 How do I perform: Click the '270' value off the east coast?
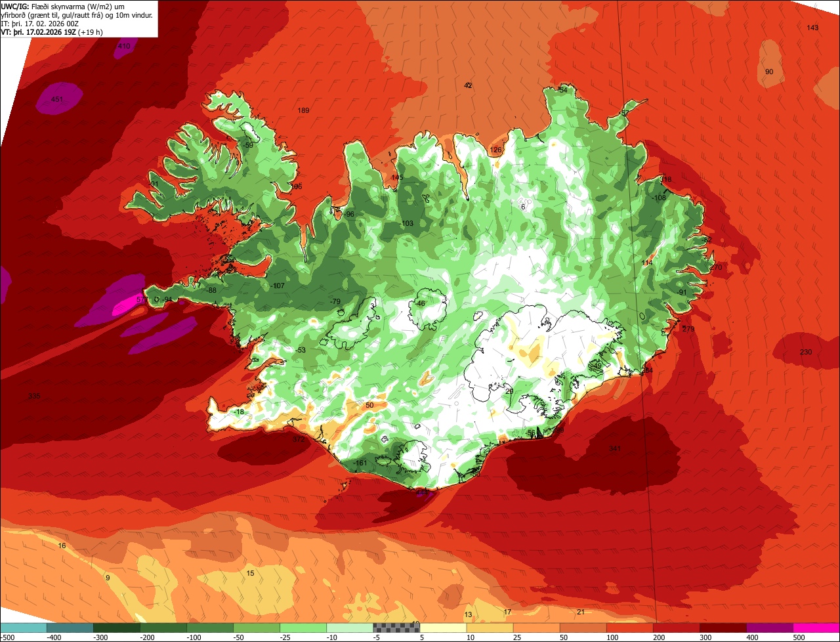click(715, 268)
